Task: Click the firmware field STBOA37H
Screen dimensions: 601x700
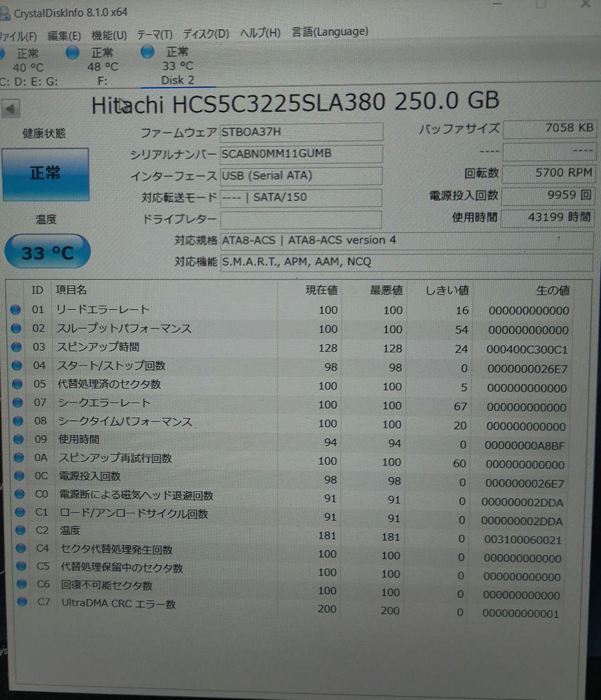Action: [x=301, y=132]
